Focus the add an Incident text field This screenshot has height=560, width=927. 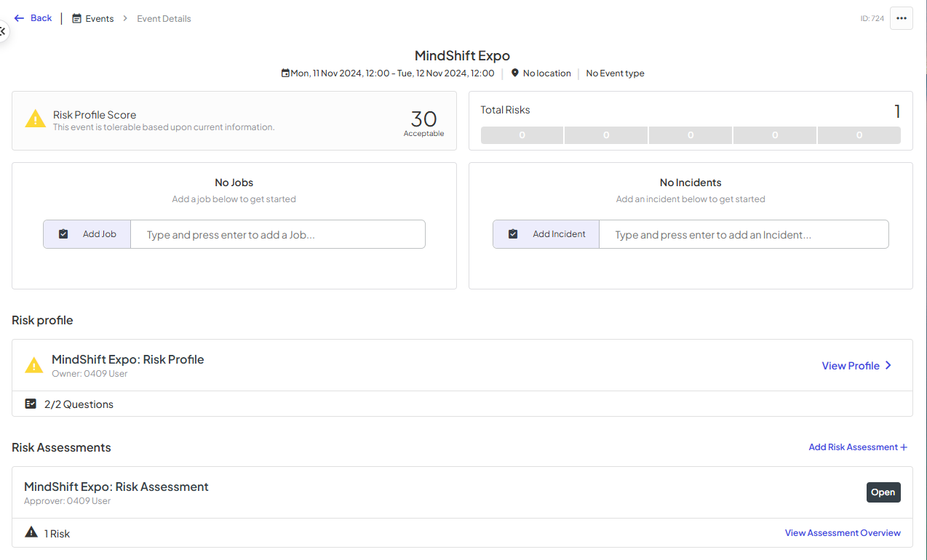[744, 234]
